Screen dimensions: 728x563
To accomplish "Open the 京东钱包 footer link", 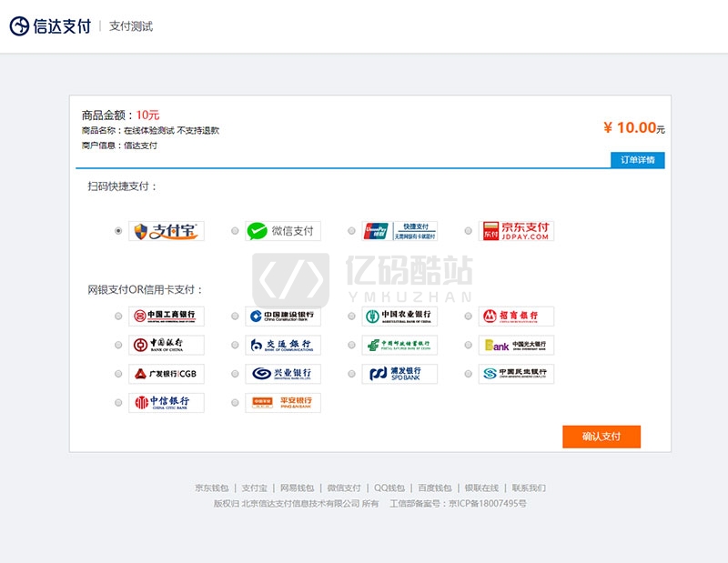I will [212, 488].
